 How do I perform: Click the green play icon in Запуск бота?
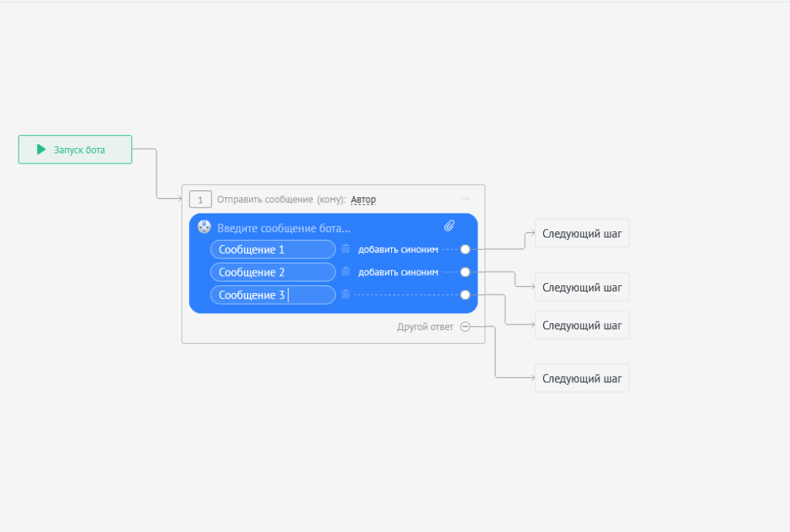tap(42, 149)
